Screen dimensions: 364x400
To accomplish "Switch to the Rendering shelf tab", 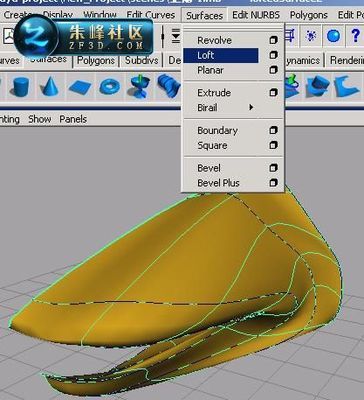I will coord(347,60).
